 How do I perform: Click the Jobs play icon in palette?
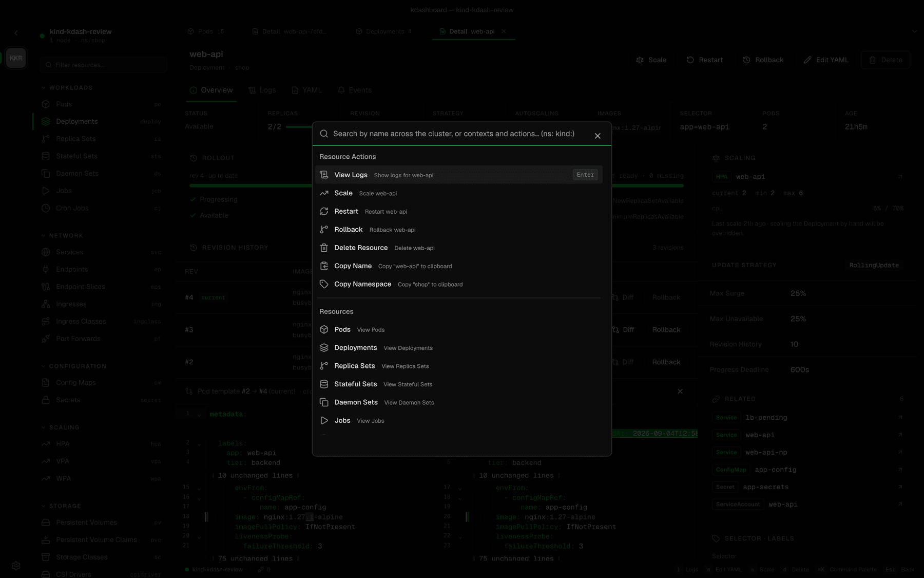coord(324,421)
